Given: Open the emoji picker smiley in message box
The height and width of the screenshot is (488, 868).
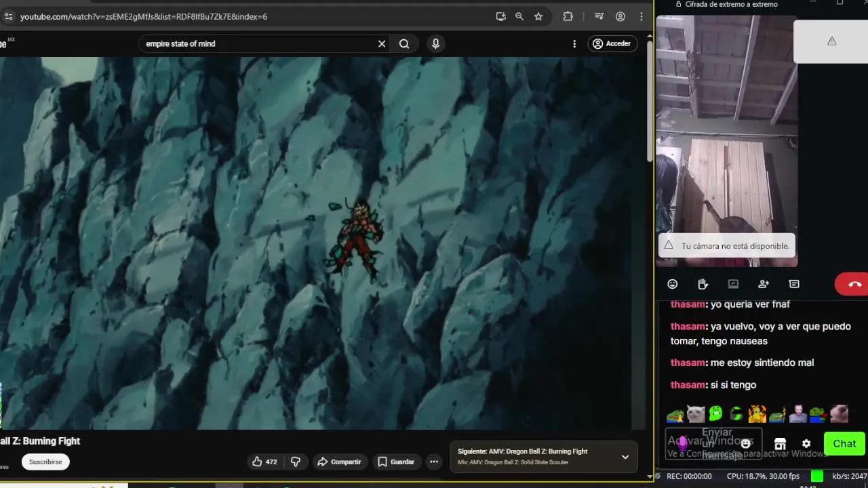Looking at the screenshot, I should click(746, 443).
